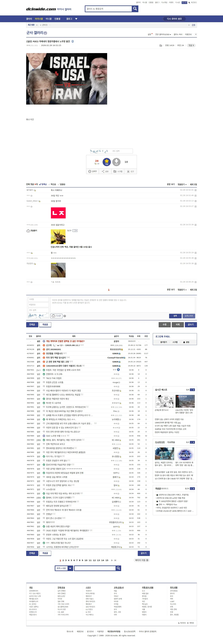Viewport: 223px width, 644px height.
Task: Right arrow in recent visit bar
Action: 189,25
